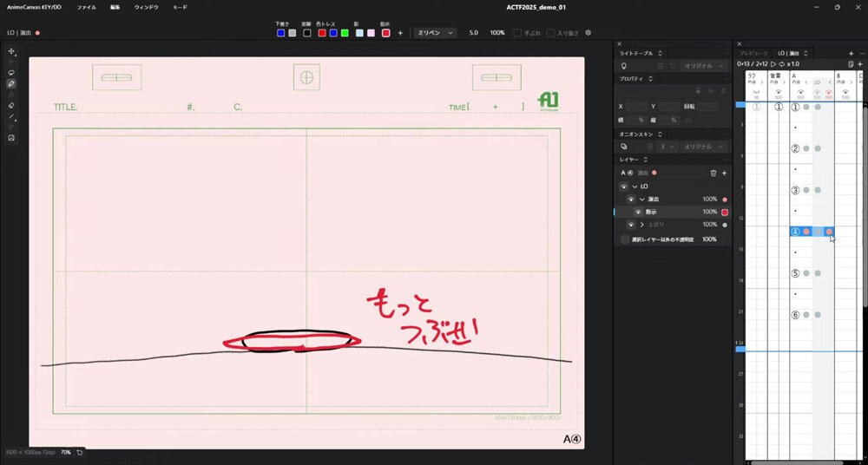Select the Lasso selection tool
The image size is (868, 465).
tap(11, 73)
